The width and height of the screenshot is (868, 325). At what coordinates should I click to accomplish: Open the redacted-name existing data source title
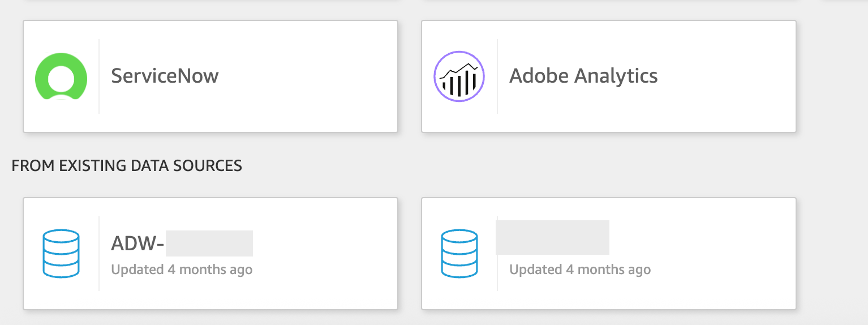(x=552, y=237)
